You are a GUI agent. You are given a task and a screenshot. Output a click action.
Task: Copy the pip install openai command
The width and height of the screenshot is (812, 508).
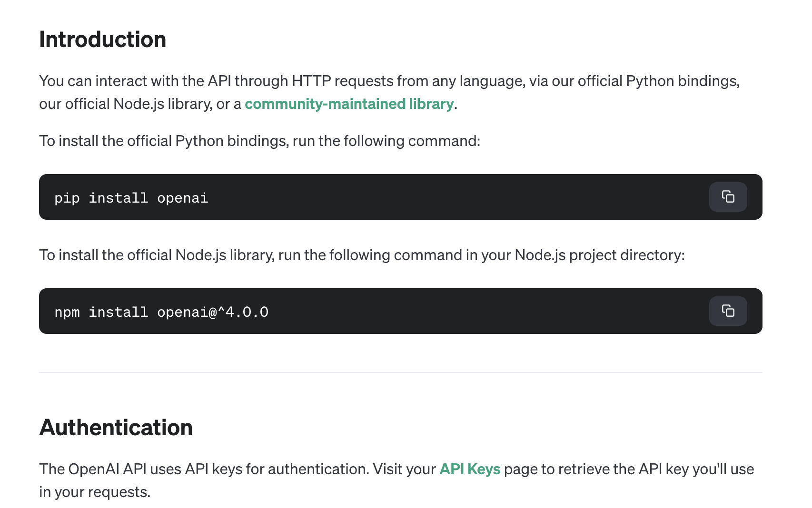click(728, 197)
